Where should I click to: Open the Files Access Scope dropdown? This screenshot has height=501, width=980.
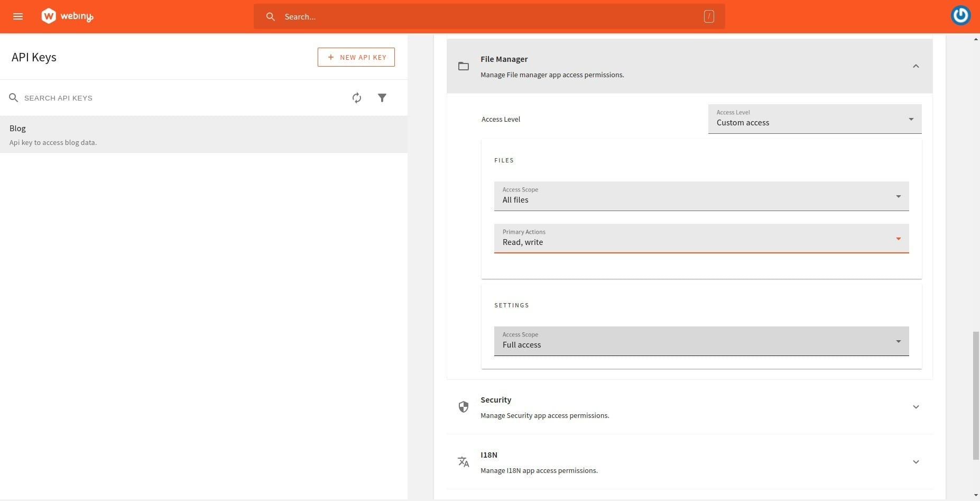701,196
